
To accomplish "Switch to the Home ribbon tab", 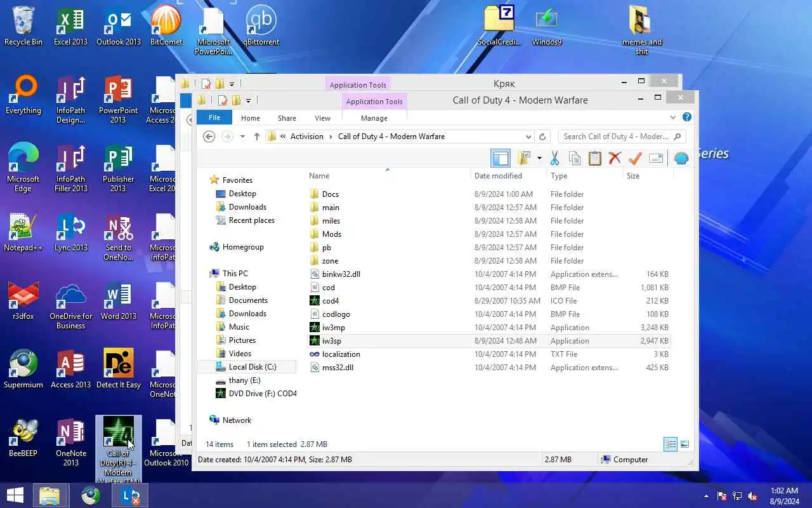I will click(251, 118).
